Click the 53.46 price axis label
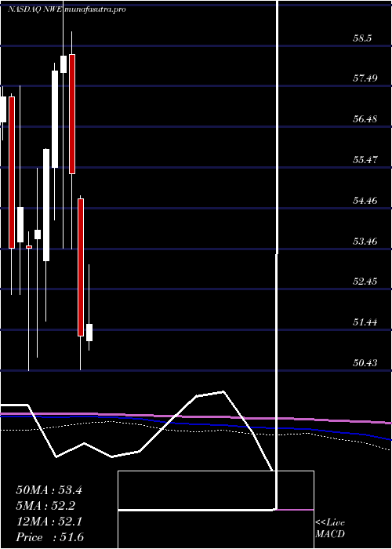Viewport: 392px width, 549px height. (x=365, y=242)
